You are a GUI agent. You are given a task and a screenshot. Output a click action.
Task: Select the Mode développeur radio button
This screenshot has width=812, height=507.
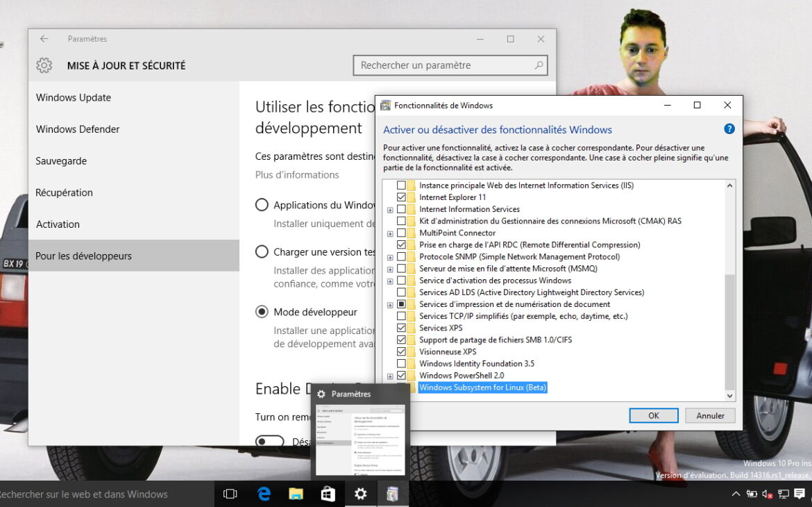click(x=262, y=312)
